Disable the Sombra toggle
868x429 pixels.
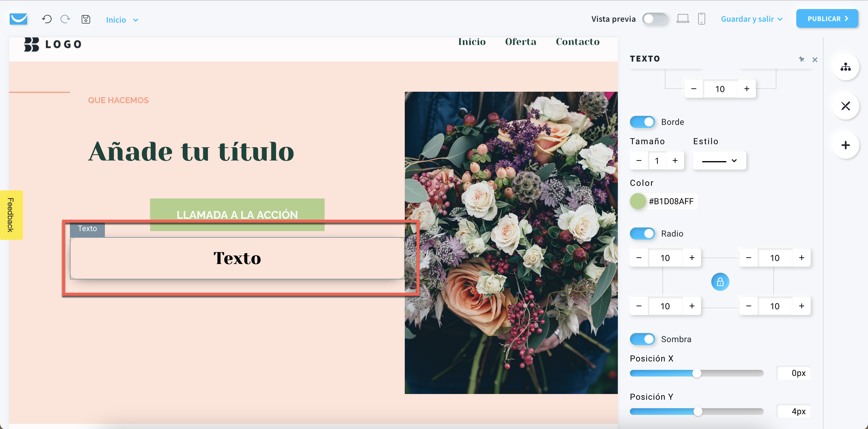(x=643, y=339)
